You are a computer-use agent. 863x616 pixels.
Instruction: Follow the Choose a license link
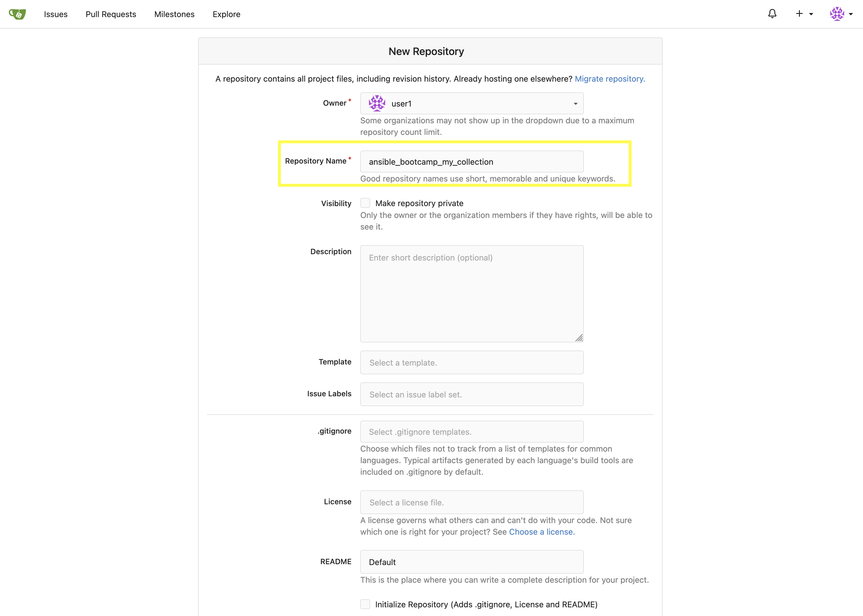point(542,532)
